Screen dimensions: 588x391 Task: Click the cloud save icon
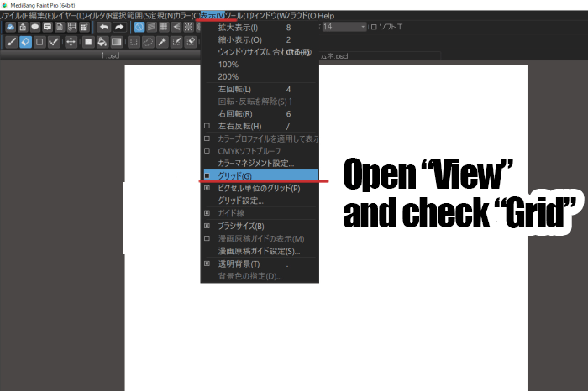pos(10,27)
